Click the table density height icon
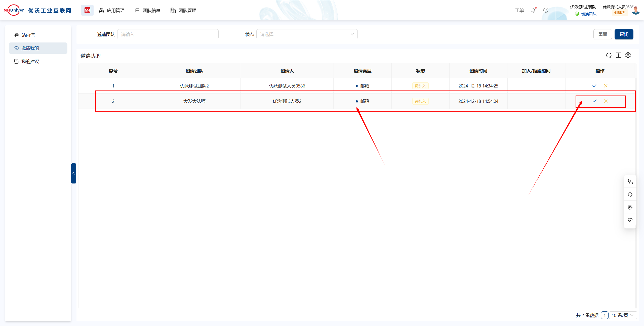The width and height of the screenshot is (644, 326). coord(618,55)
